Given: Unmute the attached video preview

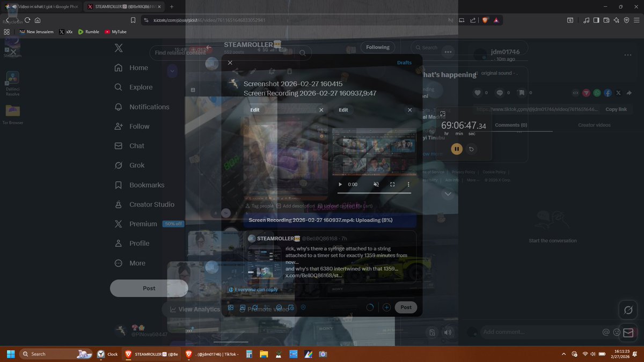Looking at the screenshot, I should pyautogui.click(x=376, y=184).
